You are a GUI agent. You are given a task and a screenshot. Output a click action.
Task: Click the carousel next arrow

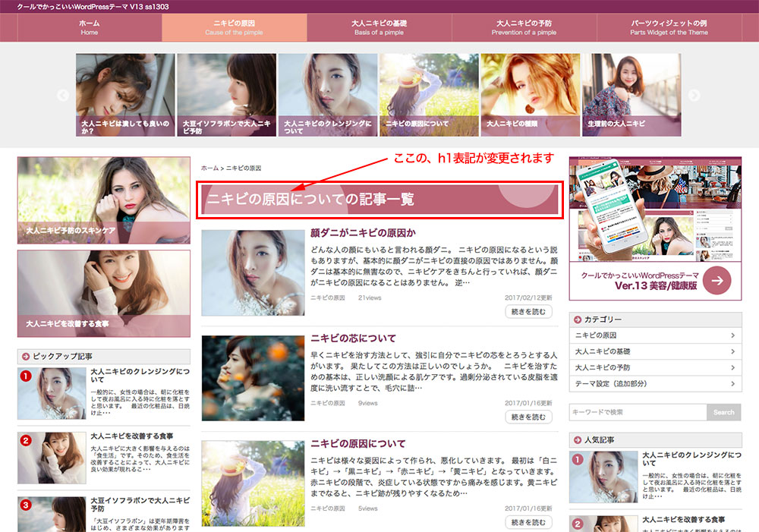694,96
